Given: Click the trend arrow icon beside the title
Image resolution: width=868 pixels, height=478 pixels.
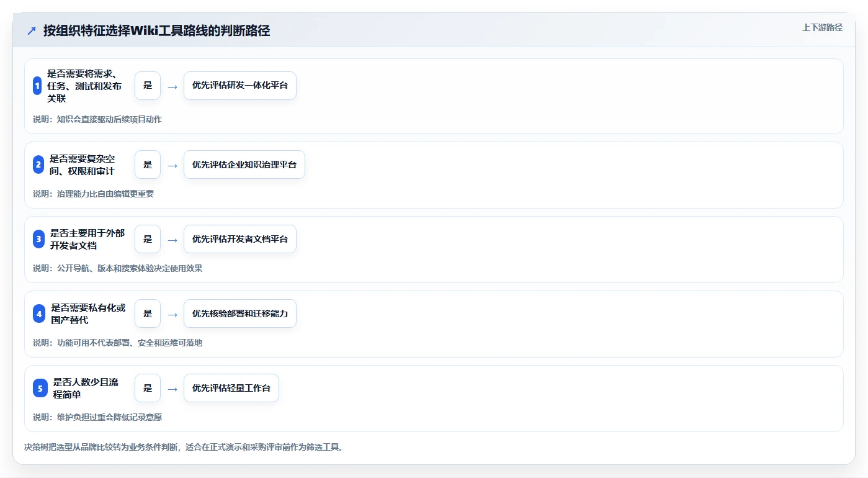Looking at the screenshot, I should coord(32,31).
